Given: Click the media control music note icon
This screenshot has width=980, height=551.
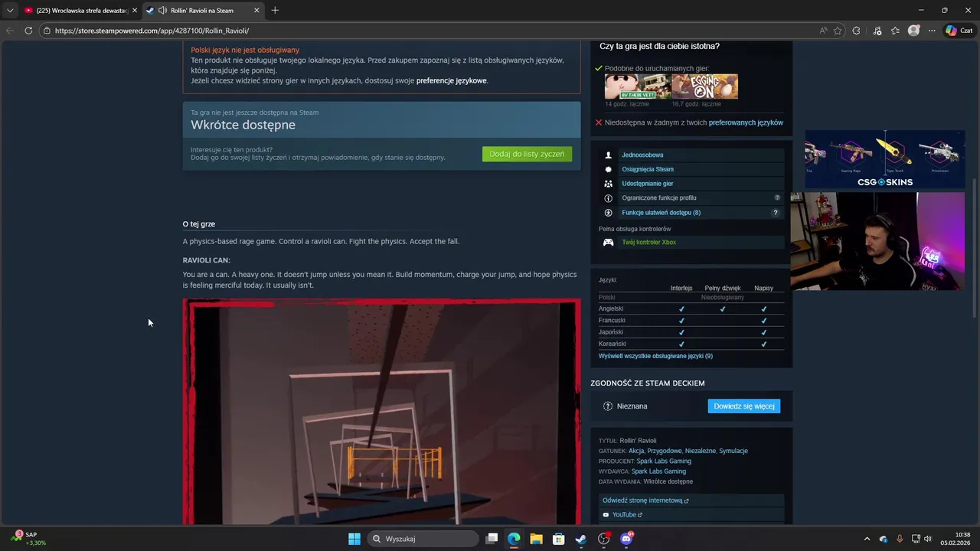Looking at the screenshot, I should click(x=877, y=31).
